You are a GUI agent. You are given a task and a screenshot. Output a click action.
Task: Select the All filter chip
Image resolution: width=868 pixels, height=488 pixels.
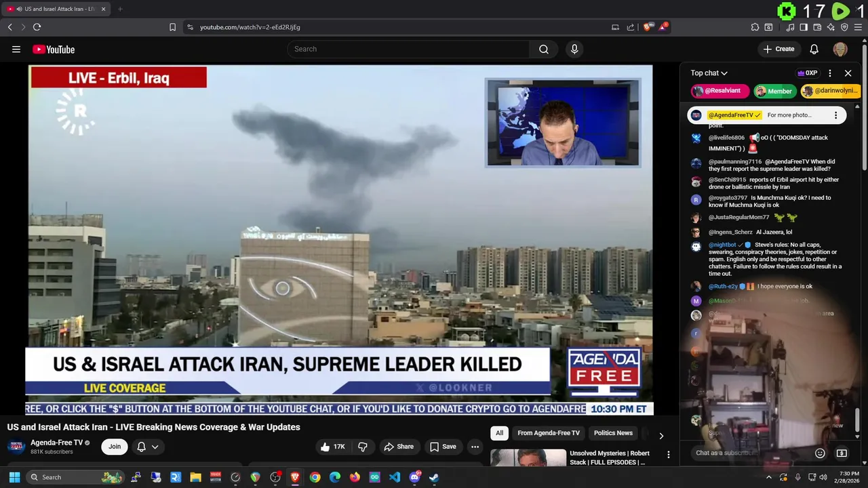[x=500, y=433]
